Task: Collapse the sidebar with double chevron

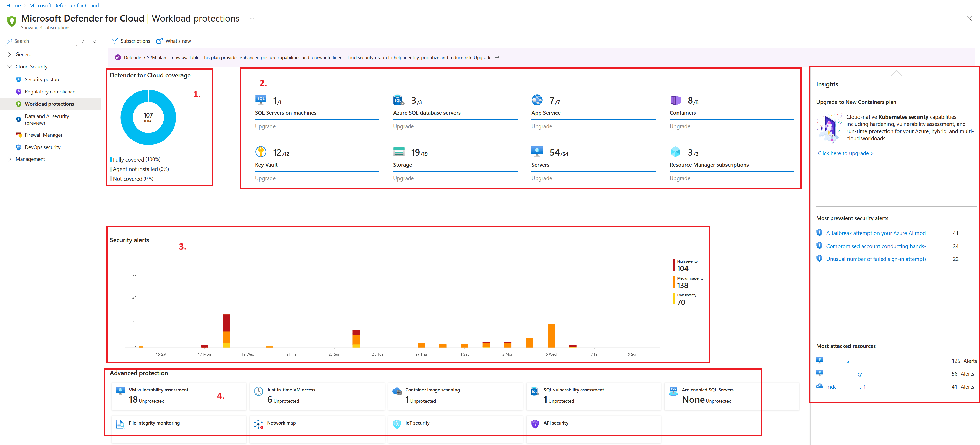Action: (x=95, y=41)
